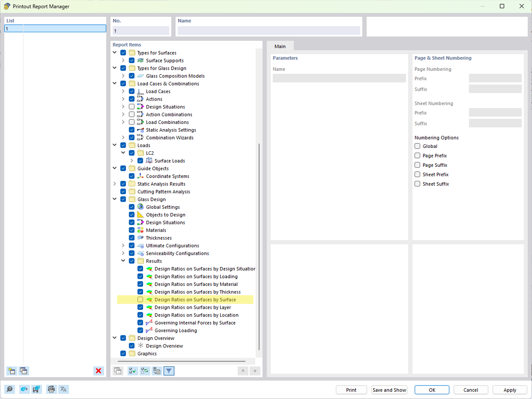
Task: Expand the Surface Supports node
Action: [x=123, y=60]
